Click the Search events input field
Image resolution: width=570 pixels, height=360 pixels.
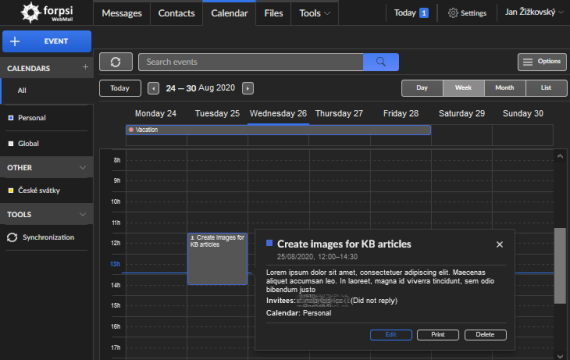point(250,62)
